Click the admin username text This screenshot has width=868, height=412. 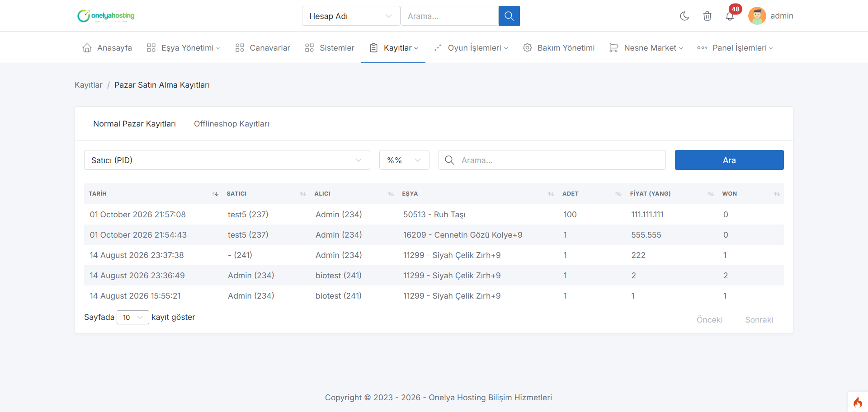coord(782,16)
